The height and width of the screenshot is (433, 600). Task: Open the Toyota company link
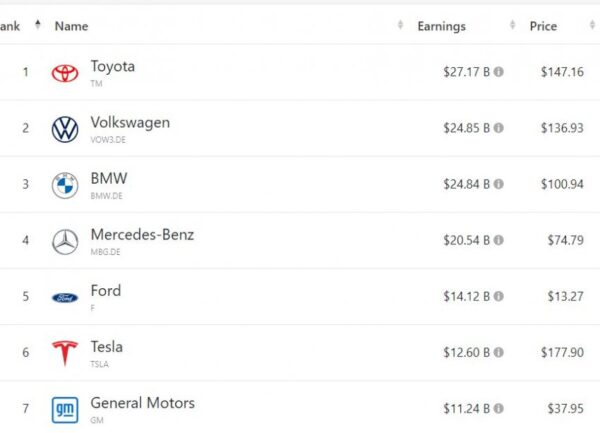click(x=112, y=66)
